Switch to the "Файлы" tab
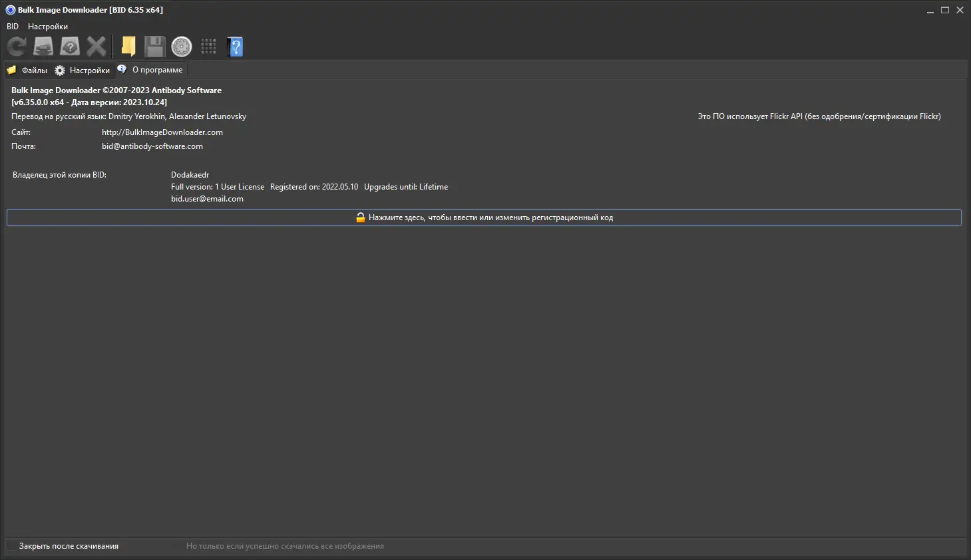Viewport: 971px width, 560px height. coord(27,70)
